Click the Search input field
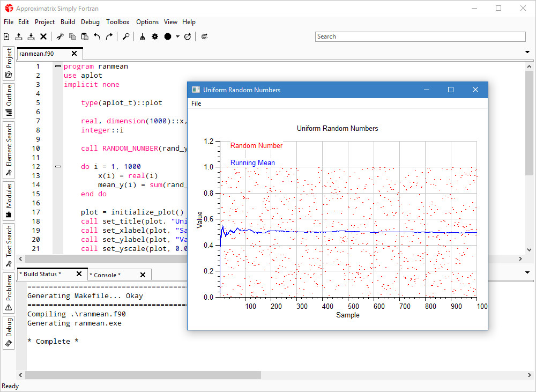The image size is (536, 392). pyautogui.click(x=420, y=36)
